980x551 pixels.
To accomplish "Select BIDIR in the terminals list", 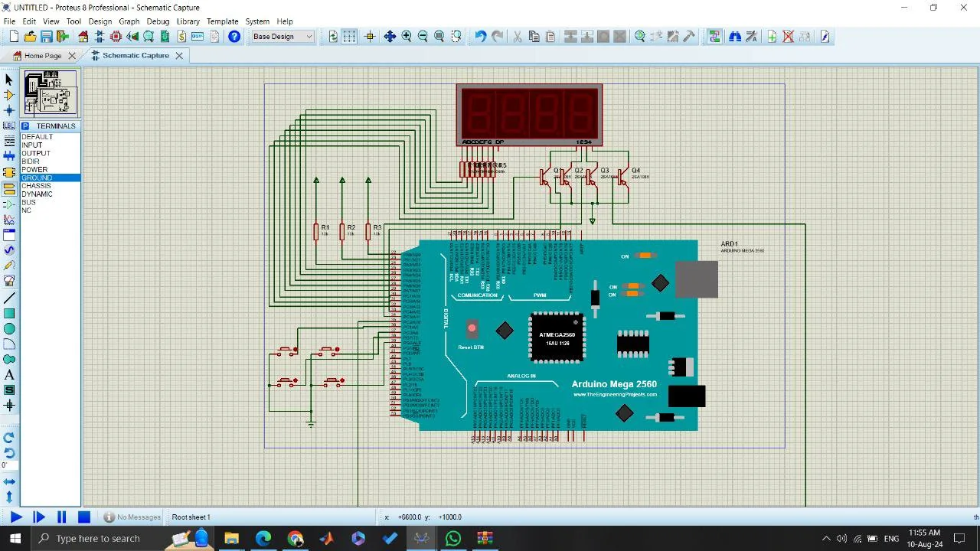I will pyautogui.click(x=31, y=161).
